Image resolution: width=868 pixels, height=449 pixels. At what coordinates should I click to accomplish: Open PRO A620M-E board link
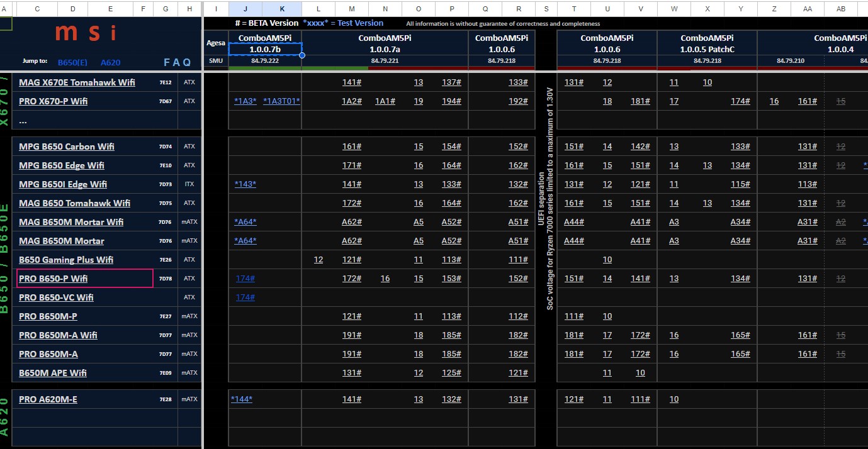[48, 399]
